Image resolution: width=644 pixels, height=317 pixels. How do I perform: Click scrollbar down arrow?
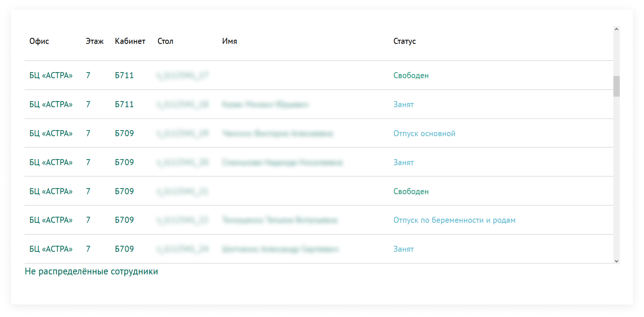616,261
